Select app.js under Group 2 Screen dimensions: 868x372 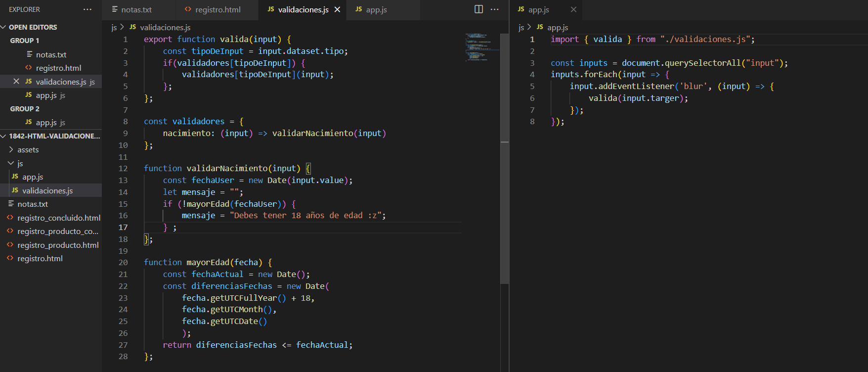click(x=50, y=122)
